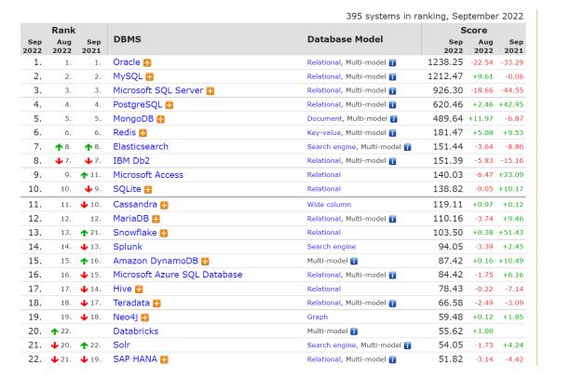Open the info icon in the IBM Db2 row

[392, 161]
